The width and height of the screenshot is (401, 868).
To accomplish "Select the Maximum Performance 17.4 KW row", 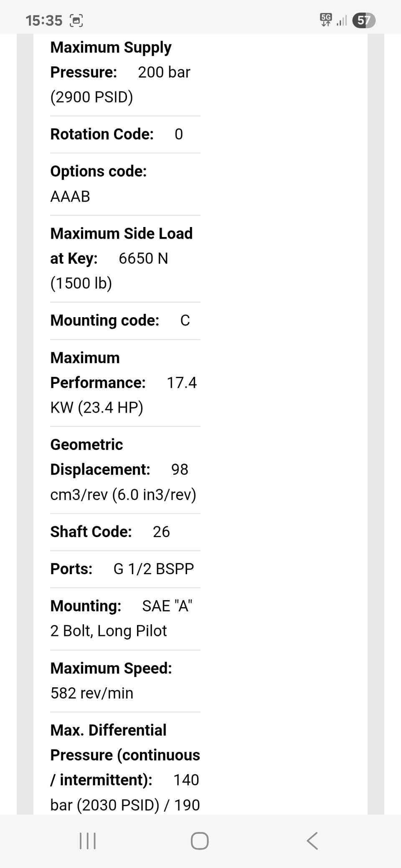I will [123, 383].
